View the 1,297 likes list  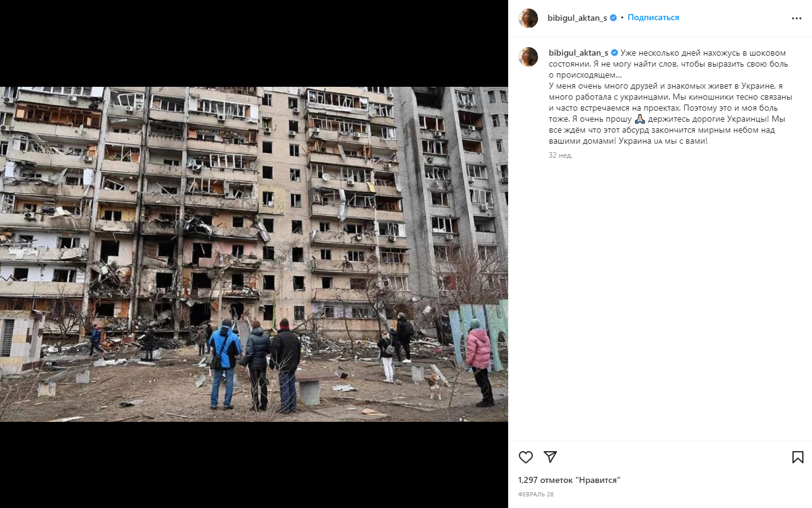pyautogui.click(x=569, y=480)
